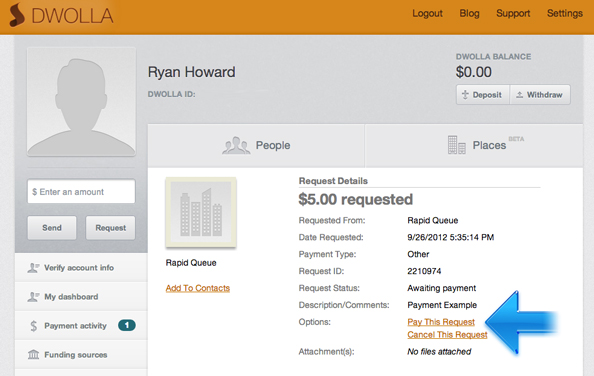Select the $0.00 balance amount

tap(474, 72)
